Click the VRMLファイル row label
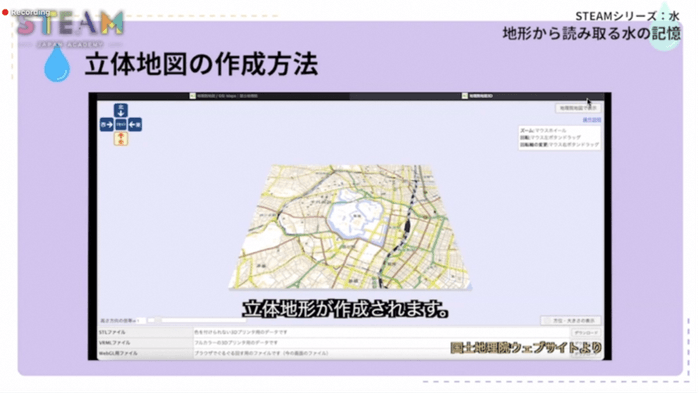The width and height of the screenshot is (700, 397). point(114,343)
